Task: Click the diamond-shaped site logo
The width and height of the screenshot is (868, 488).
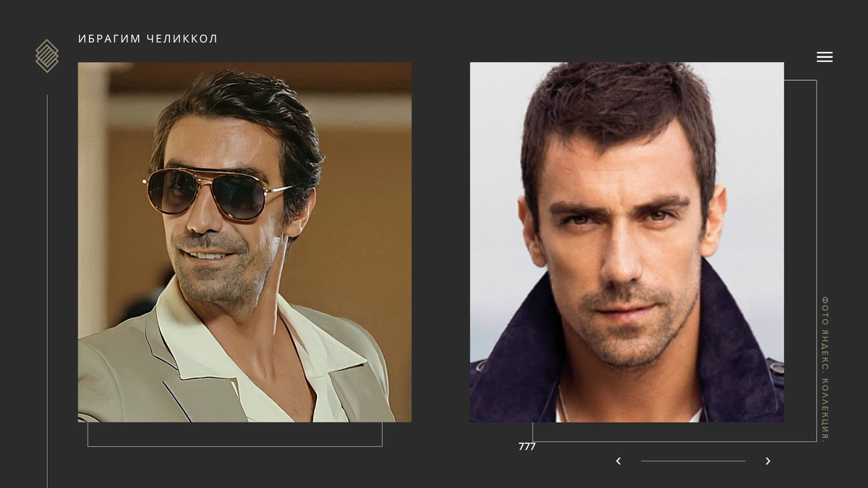Action: (47, 56)
